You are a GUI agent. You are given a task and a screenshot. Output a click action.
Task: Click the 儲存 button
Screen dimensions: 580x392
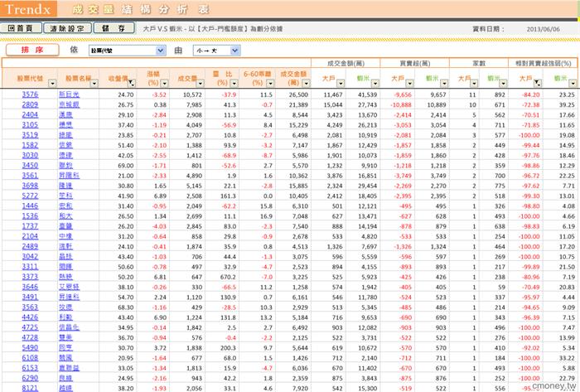(123, 27)
